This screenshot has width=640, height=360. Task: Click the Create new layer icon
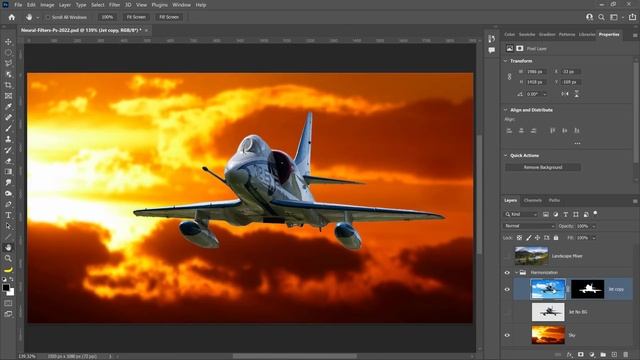click(x=614, y=355)
